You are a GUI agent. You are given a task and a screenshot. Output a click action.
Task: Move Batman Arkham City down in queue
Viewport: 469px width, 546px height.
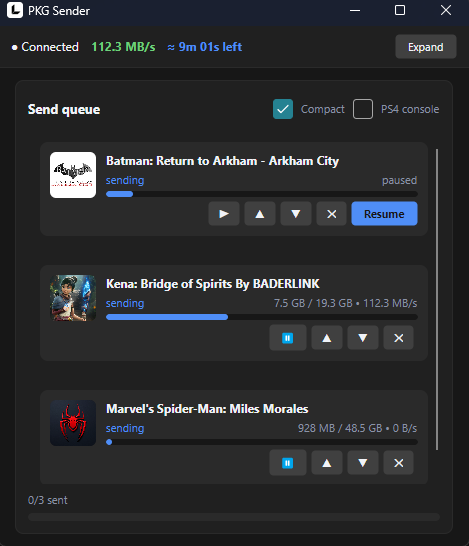click(x=296, y=213)
